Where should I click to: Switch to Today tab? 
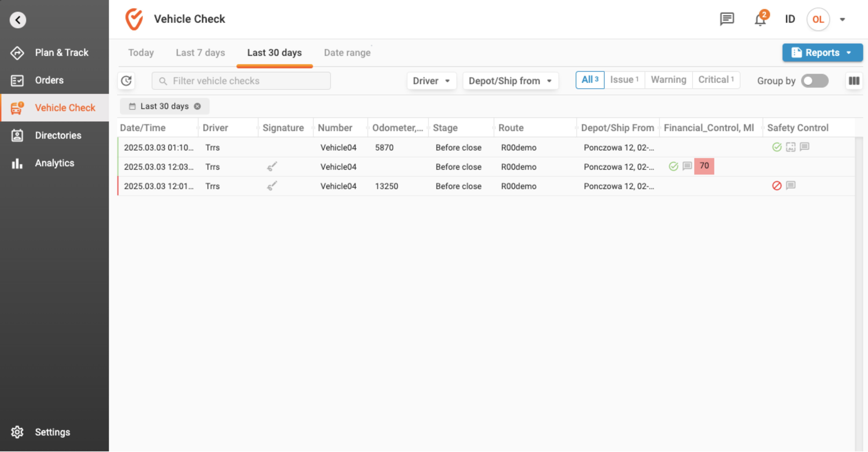[x=141, y=53]
